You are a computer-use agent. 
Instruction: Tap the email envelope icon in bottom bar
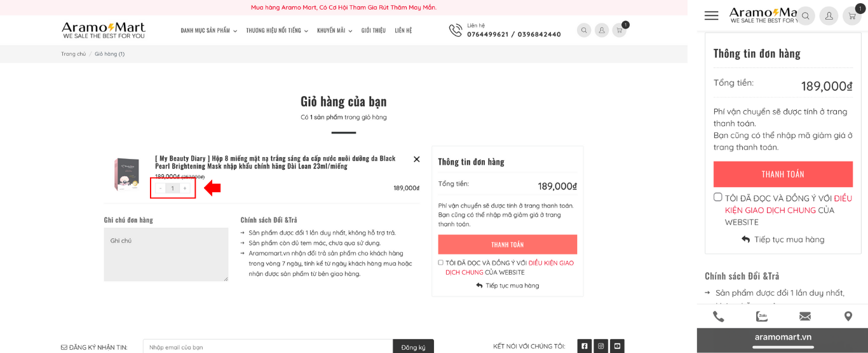804,316
